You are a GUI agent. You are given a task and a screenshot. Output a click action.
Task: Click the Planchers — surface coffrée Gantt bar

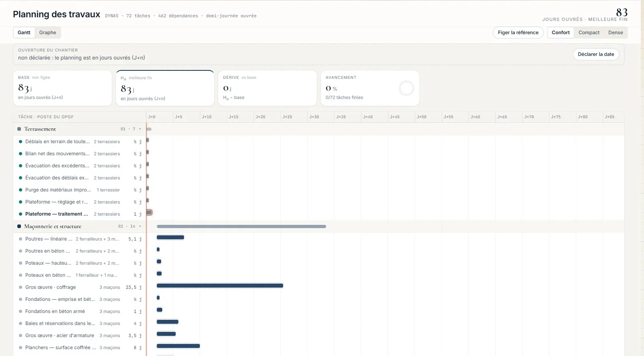tap(178, 346)
